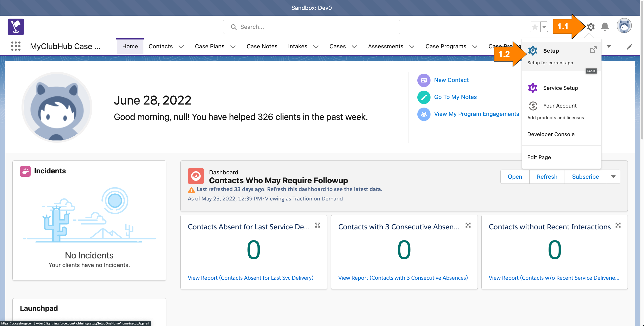
Task: Click the Refresh dashboard button
Action: [x=547, y=177]
